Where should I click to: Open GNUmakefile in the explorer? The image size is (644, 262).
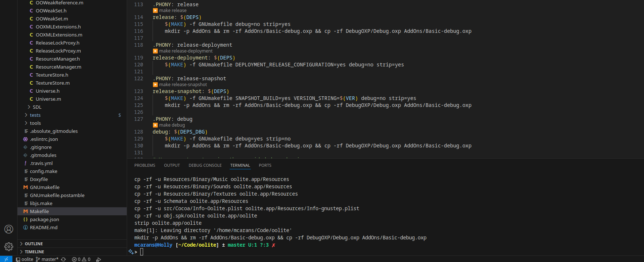pos(45,187)
